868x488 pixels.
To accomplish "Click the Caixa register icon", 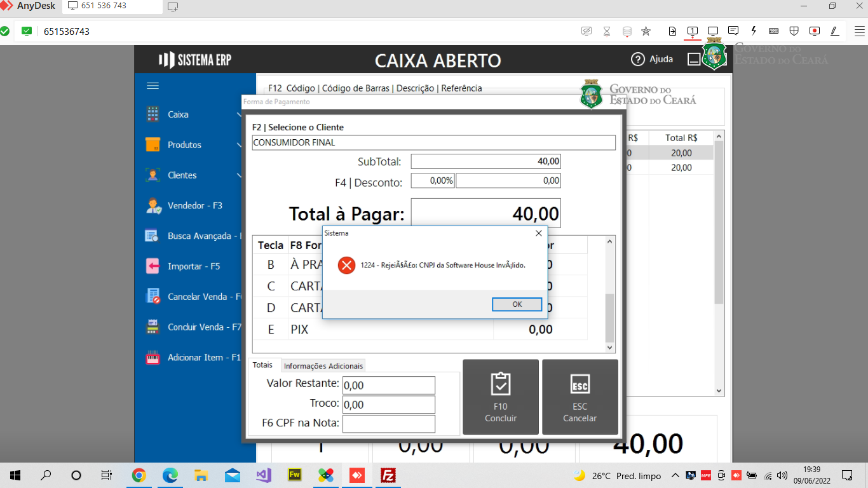I will click(x=153, y=114).
